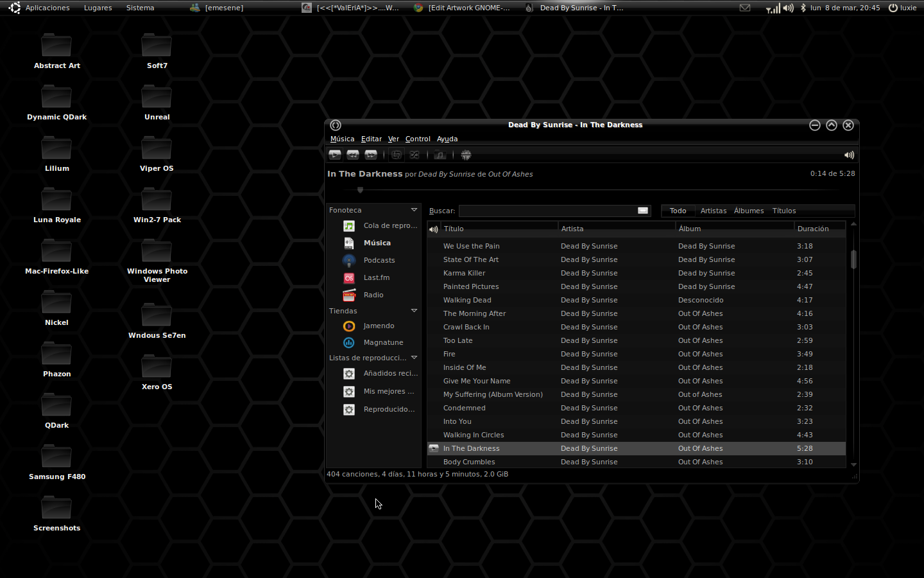Screen dimensions: 924x578
Task: Click the play indicator on In The Darkness row
Action: pyautogui.click(x=434, y=448)
